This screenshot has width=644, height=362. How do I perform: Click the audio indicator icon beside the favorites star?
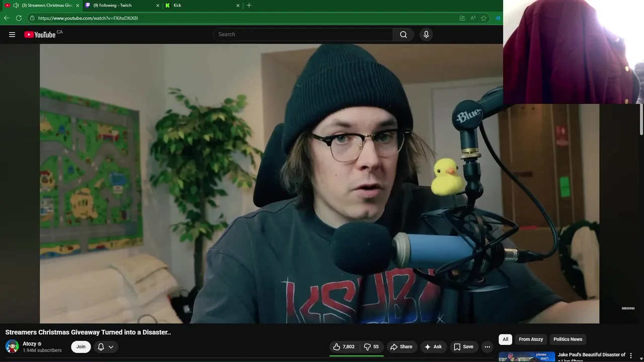(x=498, y=18)
